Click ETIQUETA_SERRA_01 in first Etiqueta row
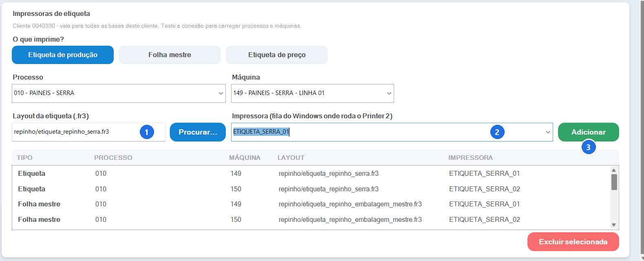Image resolution: width=644 pixels, height=261 pixels. point(485,173)
